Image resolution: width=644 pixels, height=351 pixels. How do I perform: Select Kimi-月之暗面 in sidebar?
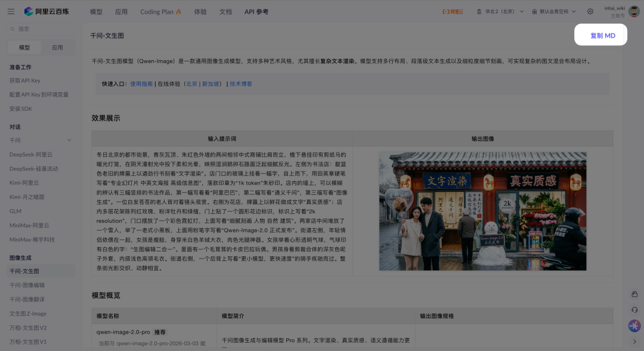[27, 197]
